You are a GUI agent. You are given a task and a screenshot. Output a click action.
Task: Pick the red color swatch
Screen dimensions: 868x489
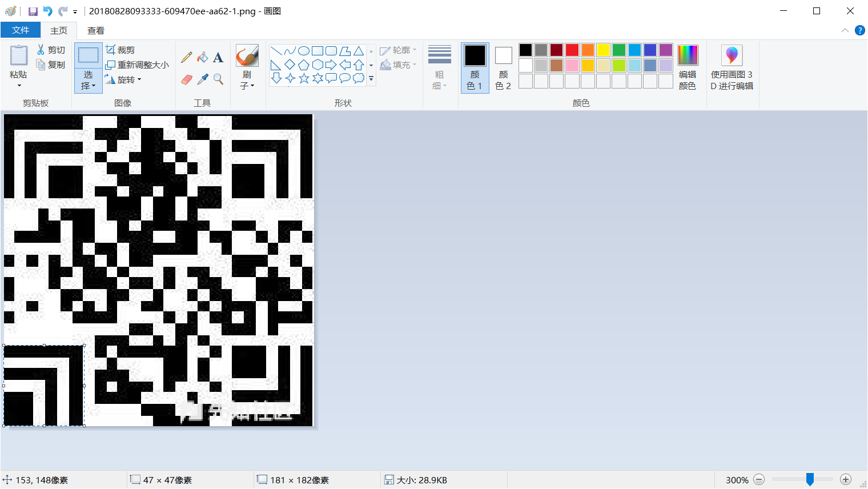pyautogui.click(x=572, y=50)
